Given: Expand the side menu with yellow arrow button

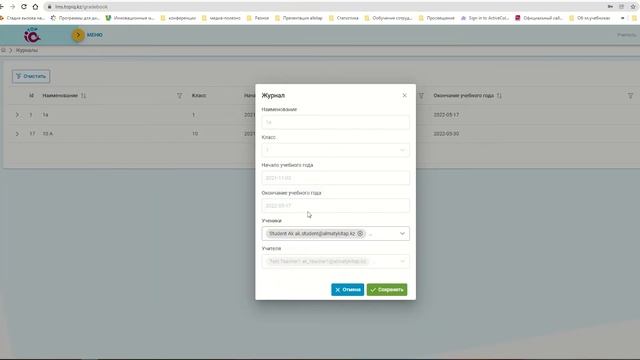Looking at the screenshot, I should click(x=78, y=35).
